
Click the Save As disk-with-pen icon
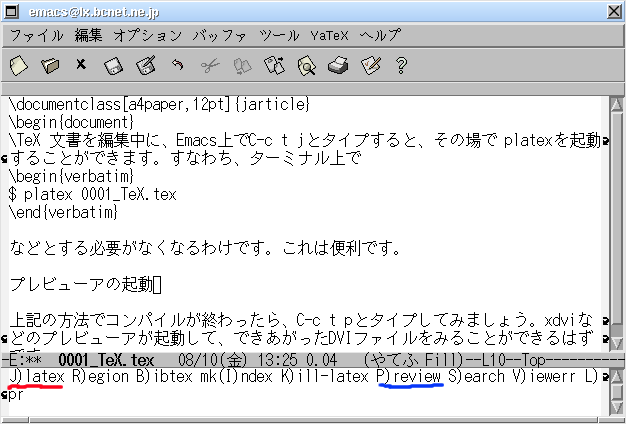coord(145,65)
